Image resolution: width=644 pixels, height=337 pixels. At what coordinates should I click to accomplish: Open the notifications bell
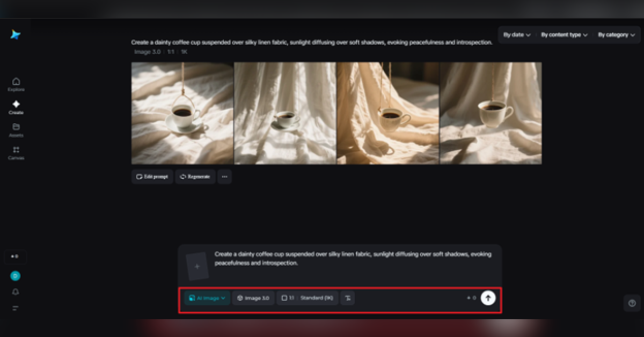pyautogui.click(x=16, y=292)
